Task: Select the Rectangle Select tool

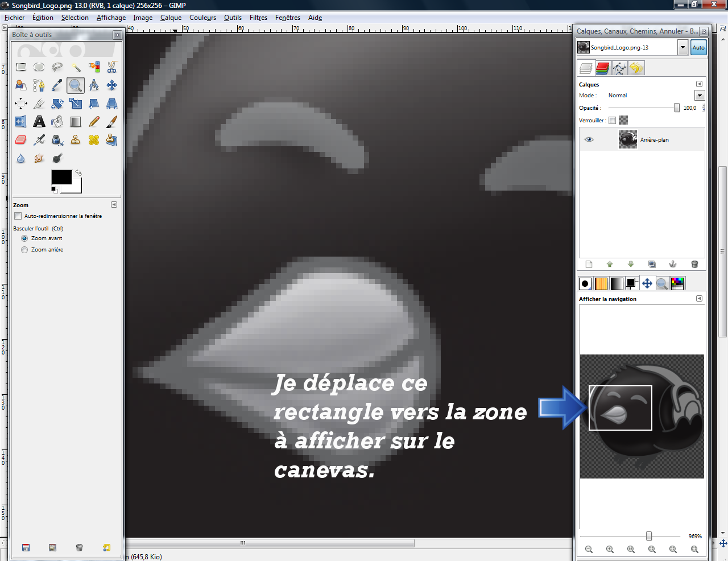Action: coord(21,67)
